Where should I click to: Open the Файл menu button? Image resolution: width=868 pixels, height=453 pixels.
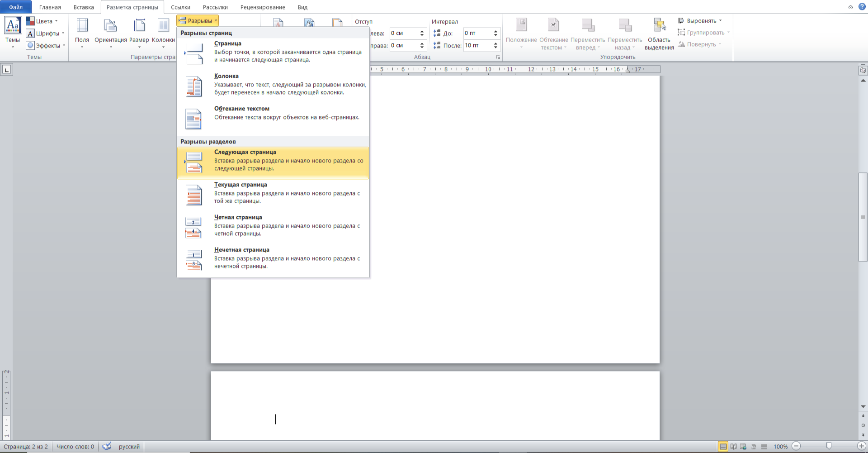pos(16,7)
